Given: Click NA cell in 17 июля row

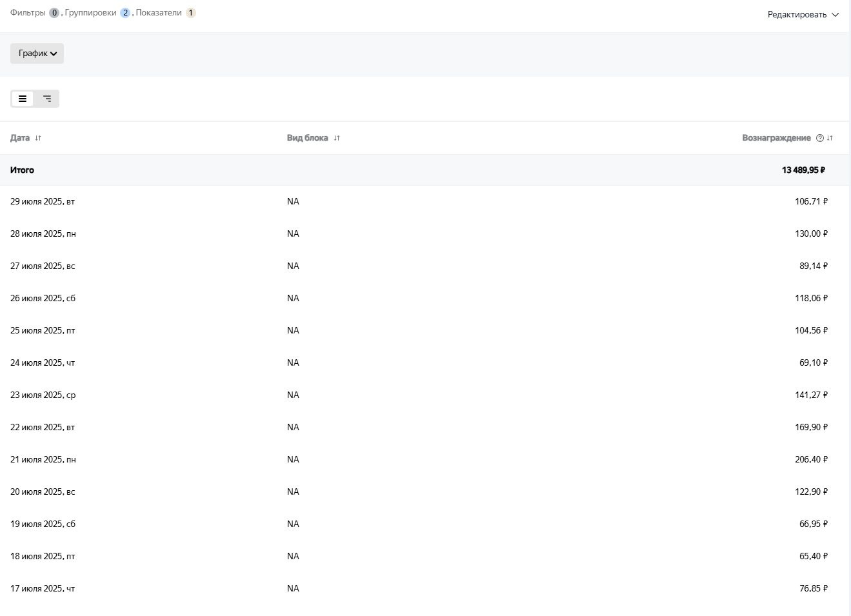Looking at the screenshot, I should [293, 588].
